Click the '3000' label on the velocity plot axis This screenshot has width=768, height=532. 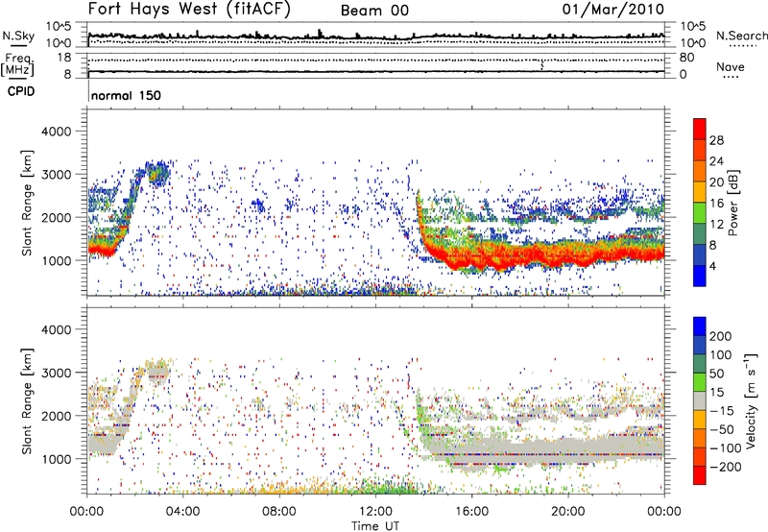coord(56,373)
